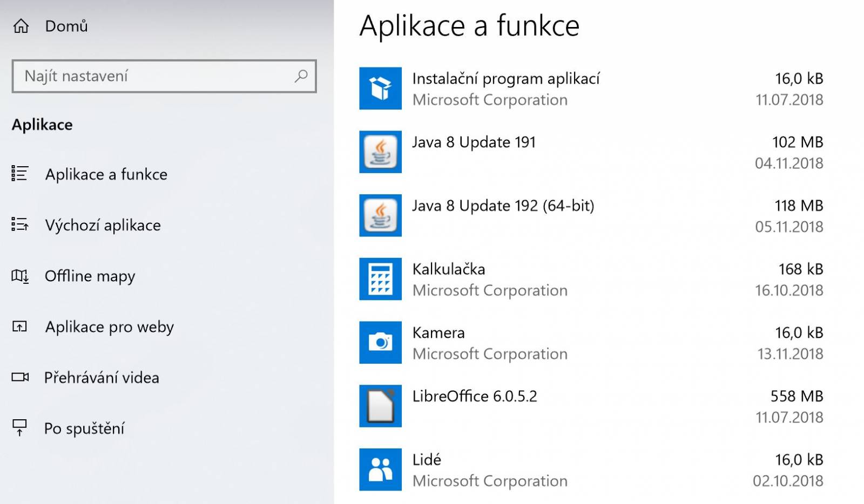
Task: Select Java 8 Update 192 (64-bit) name
Action: point(503,206)
